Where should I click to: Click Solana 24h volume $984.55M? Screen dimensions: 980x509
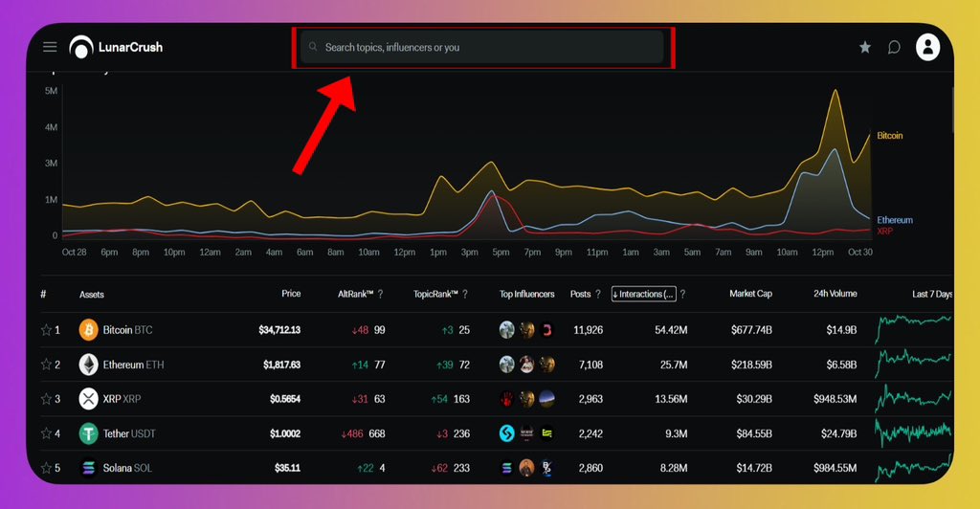(835, 468)
